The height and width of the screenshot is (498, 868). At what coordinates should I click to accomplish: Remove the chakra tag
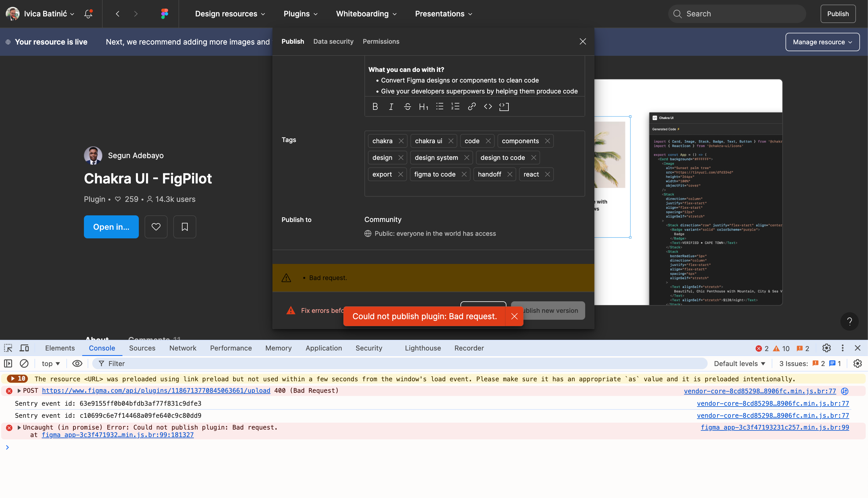coord(401,141)
